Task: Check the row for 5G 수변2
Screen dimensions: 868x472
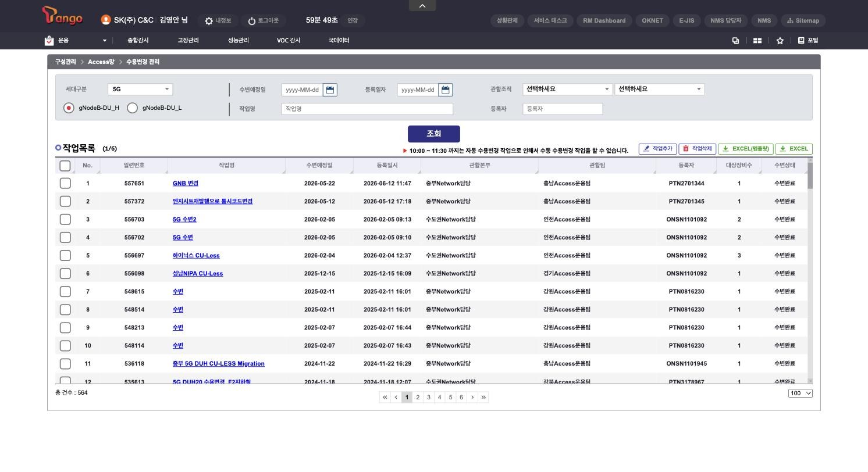Action: click(65, 219)
